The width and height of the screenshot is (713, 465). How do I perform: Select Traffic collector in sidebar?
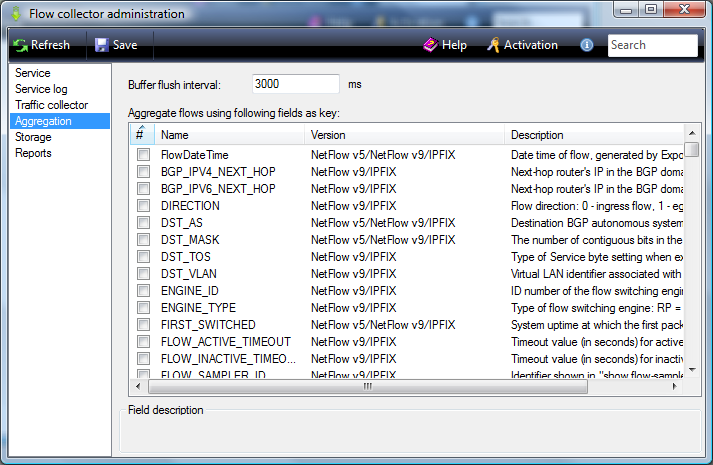[x=51, y=105]
